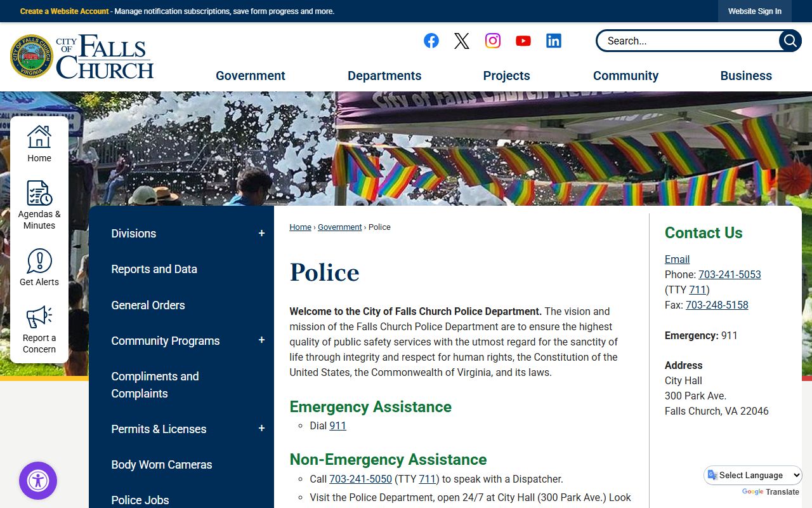Open General Orders sidebar item
The height and width of the screenshot is (508, 812).
(x=148, y=305)
